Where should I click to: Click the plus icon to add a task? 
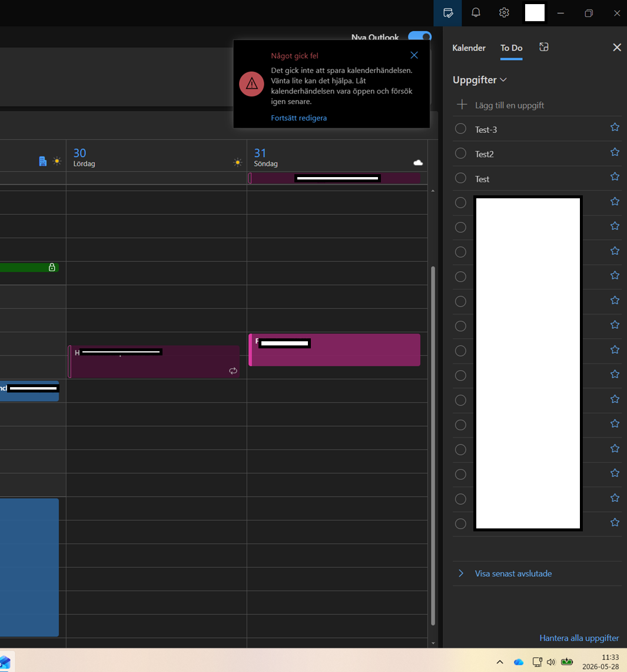tap(462, 105)
